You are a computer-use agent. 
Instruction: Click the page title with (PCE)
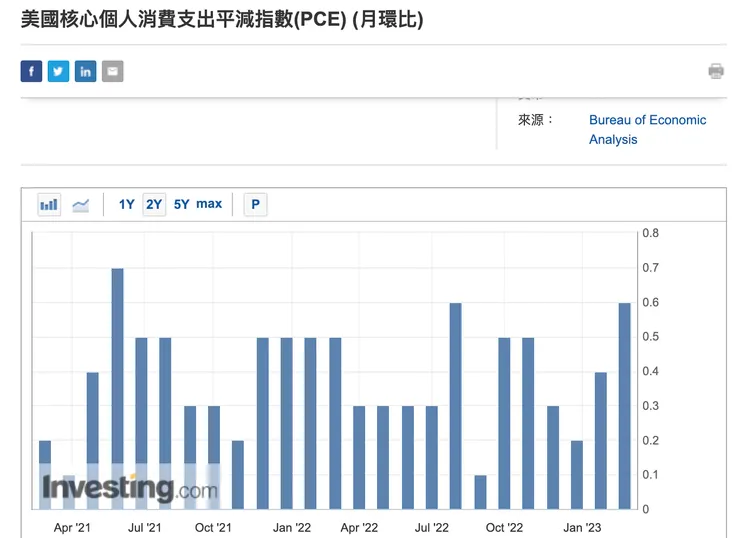222,20
